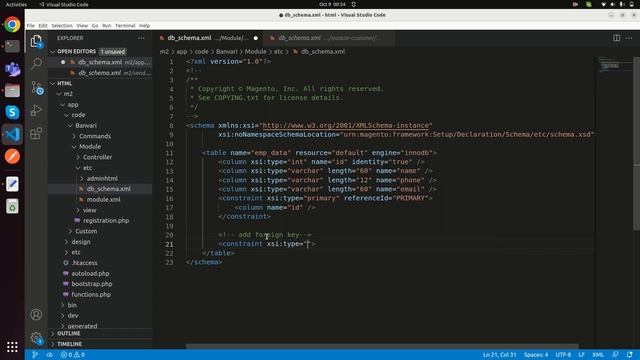The height and width of the screenshot is (360, 640).
Task: Open Explorer Views and More Actions ellipsis
Action: click(141, 38)
